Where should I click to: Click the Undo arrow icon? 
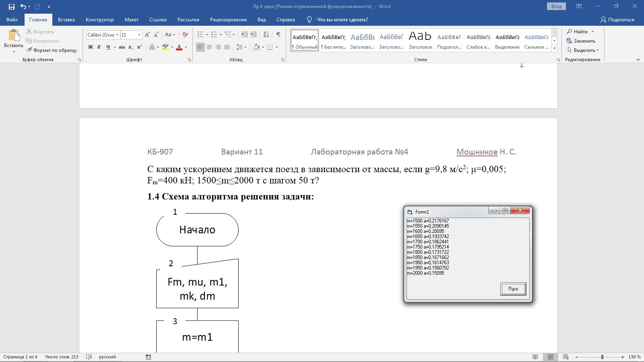pyautogui.click(x=23, y=6)
